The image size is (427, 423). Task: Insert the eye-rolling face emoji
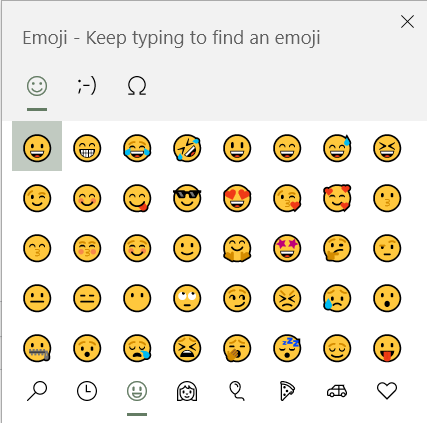tap(187, 298)
